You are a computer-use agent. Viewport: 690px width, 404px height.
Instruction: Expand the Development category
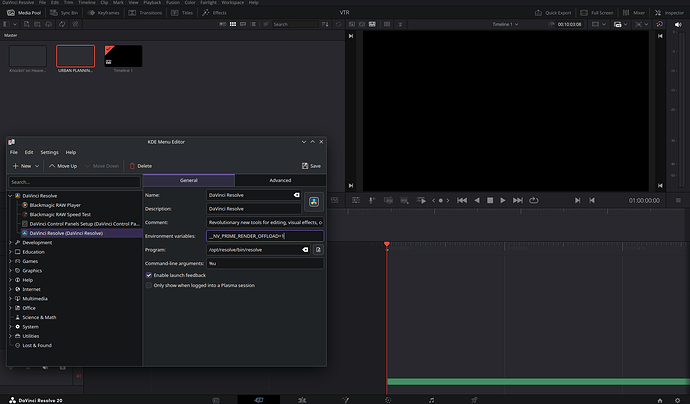point(11,242)
